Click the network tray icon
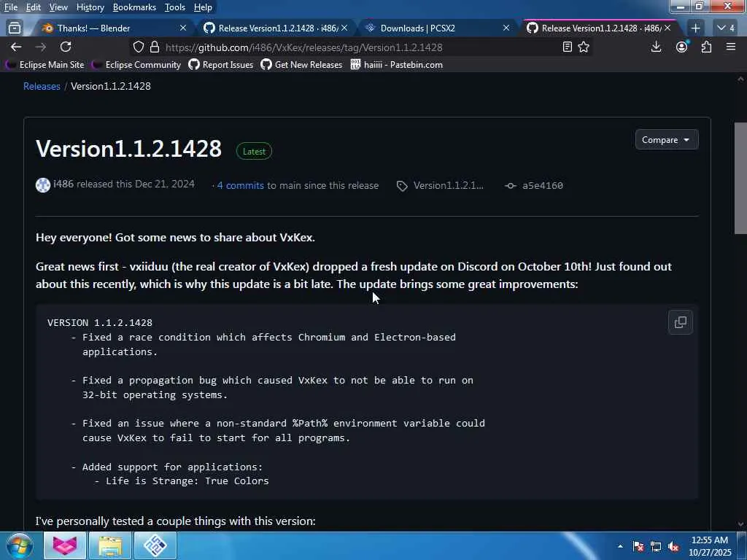 (656, 547)
